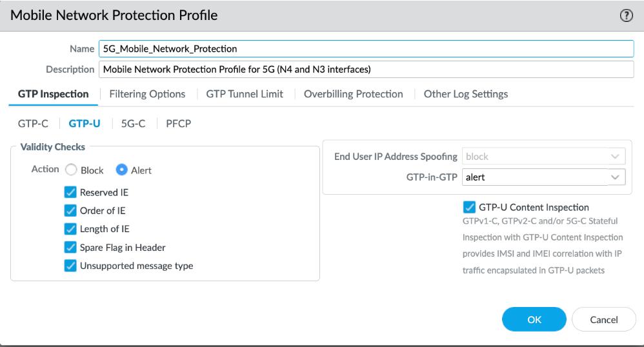The width and height of the screenshot is (644, 347).
Task: Open the Other Log Settings tab
Action: [x=466, y=94]
